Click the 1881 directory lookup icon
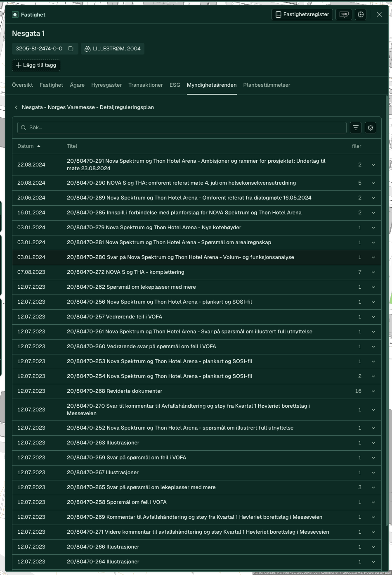Image resolution: width=392 pixels, height=575 pixels. click(344, 14)
